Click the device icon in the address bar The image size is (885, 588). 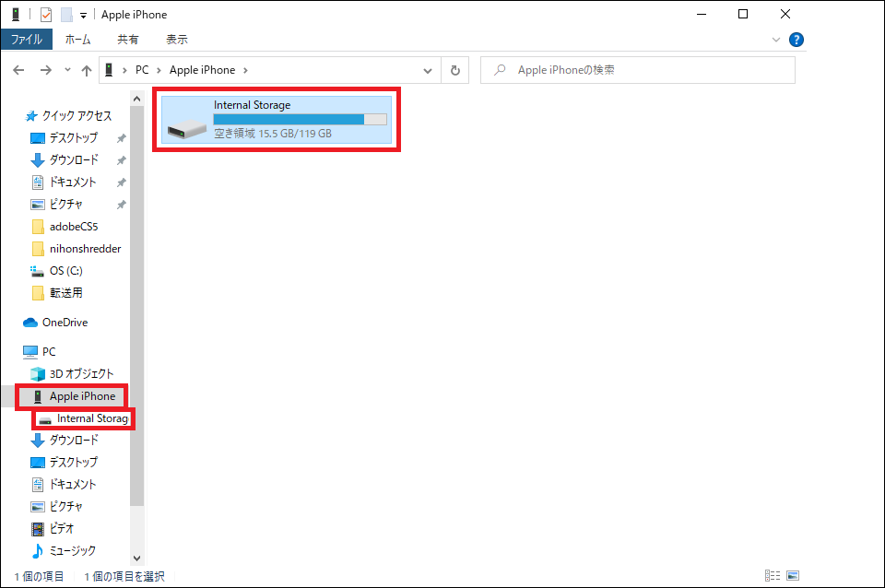coord(110,70)
